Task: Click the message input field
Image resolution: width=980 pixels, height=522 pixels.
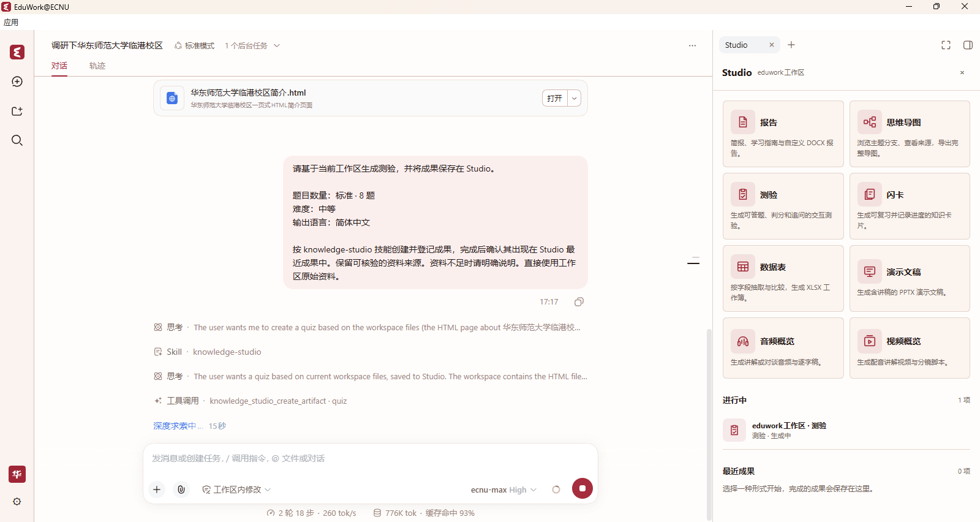Action: point(370,458)
